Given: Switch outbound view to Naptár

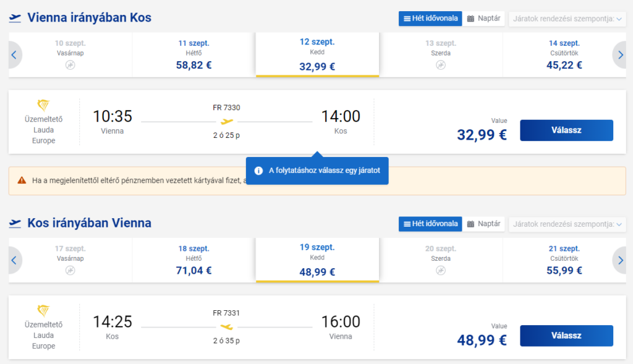Looking at the screenshot, I should point(483,19).
